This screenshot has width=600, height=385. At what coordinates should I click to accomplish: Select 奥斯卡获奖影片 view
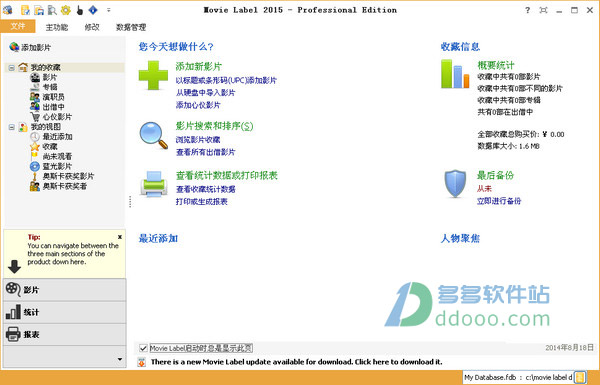tap(68, 176)
